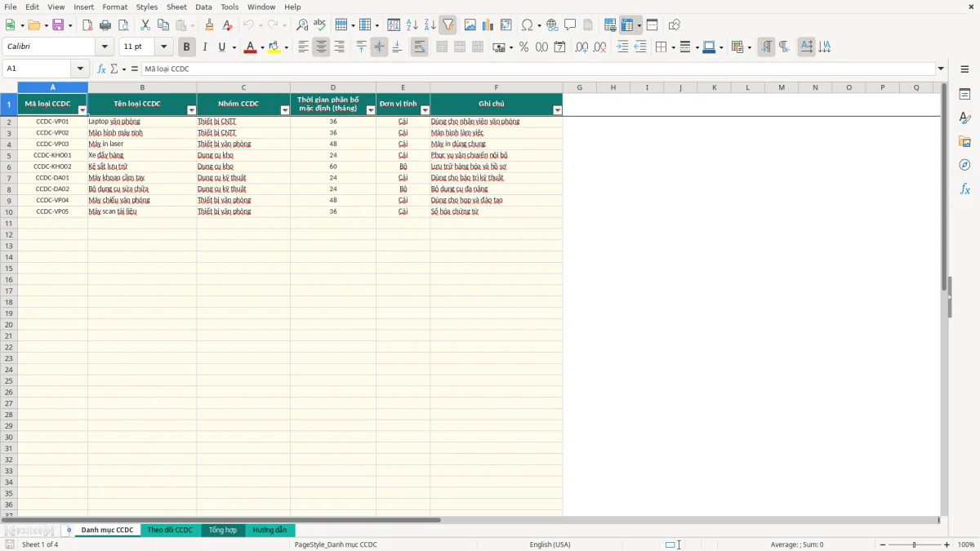Insert Image icon in toolbar
980x551 pixels.
470,25
